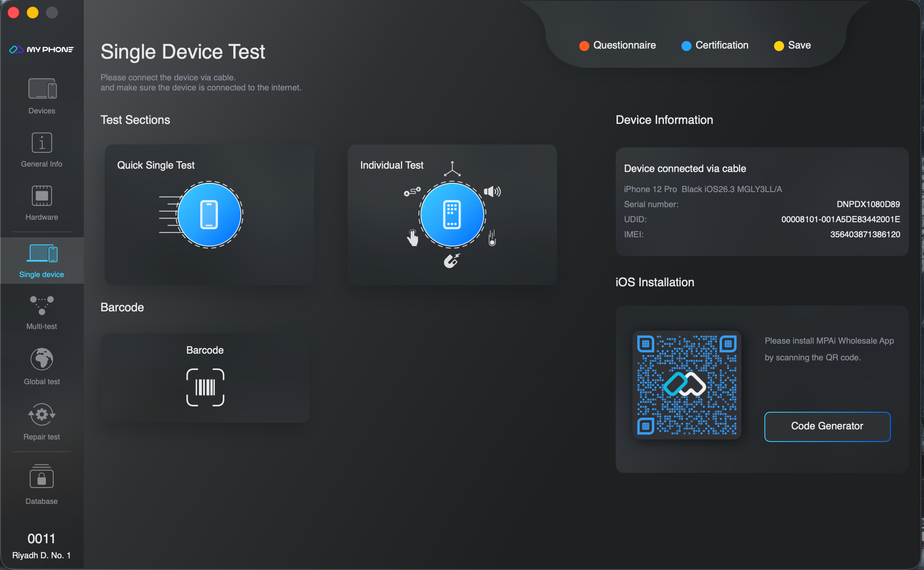Open the Devices sidebar icon

(x=42, y=89)
